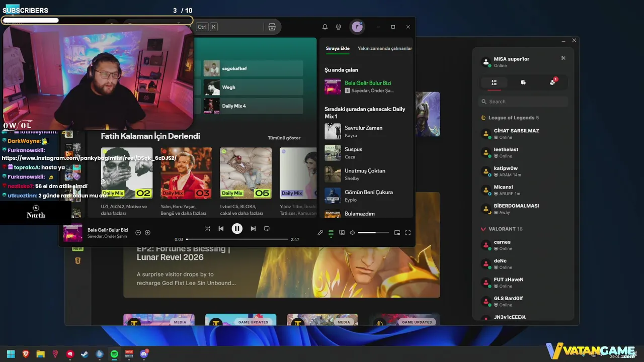The width and height of the screenshot is (644, 362).
Task: Open the Spotify profile avatar menu
Action: click(357, 27)
